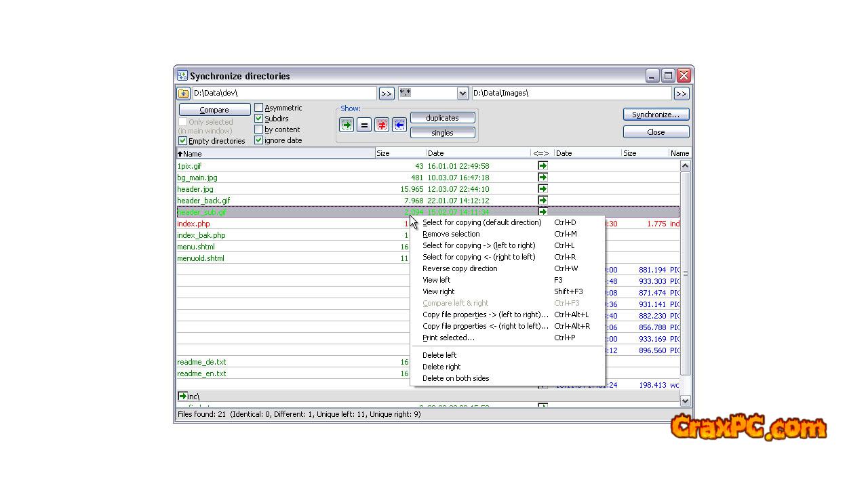The image size is (868, 488).
Task: Click the green arrow icon beside inc\ folder
Action: click(x=182, y=396)
